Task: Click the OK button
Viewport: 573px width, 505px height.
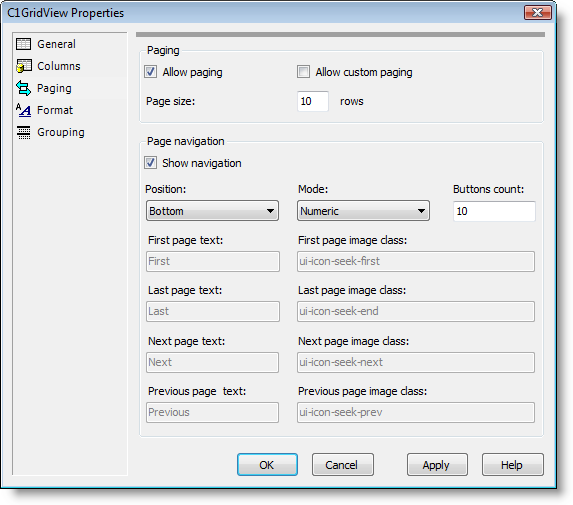Action: [267, 465]
